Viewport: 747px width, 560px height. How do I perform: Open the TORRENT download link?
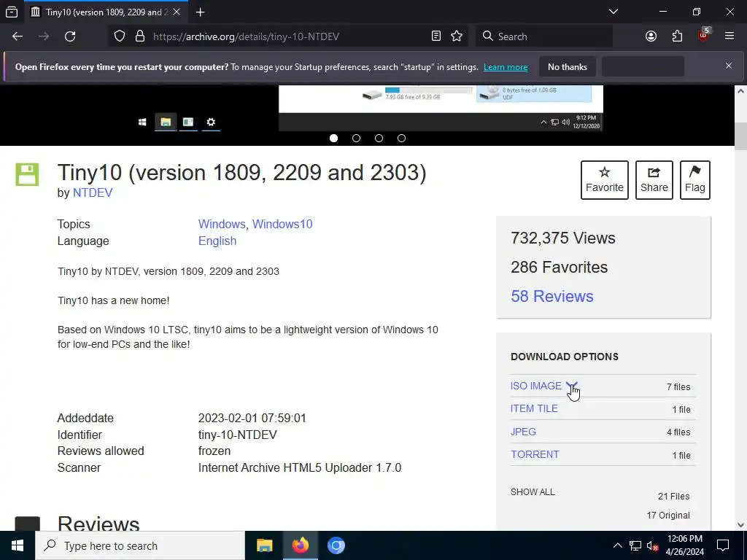(535, 454)
